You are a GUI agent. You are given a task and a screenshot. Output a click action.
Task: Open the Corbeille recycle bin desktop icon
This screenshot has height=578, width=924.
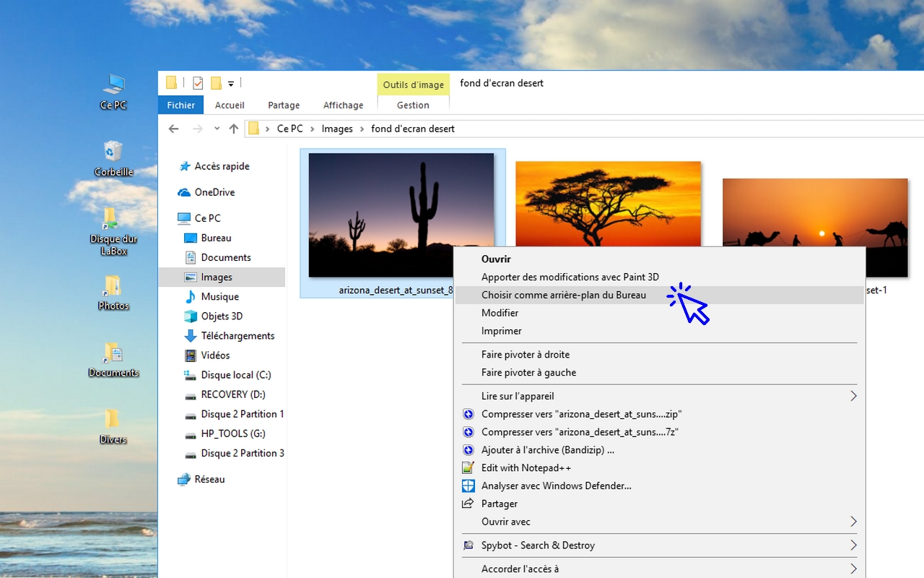click(x=113, y=152)
